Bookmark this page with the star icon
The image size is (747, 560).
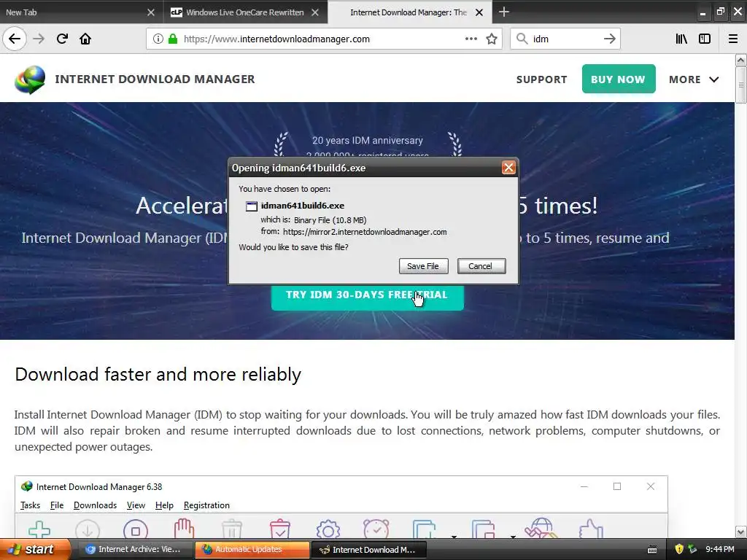click(492, 39)
